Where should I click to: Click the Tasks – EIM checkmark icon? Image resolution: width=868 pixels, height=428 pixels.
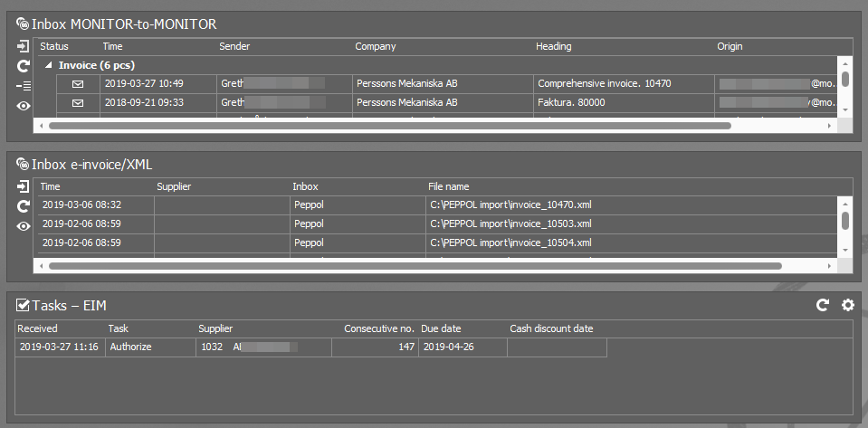point(23,306)
